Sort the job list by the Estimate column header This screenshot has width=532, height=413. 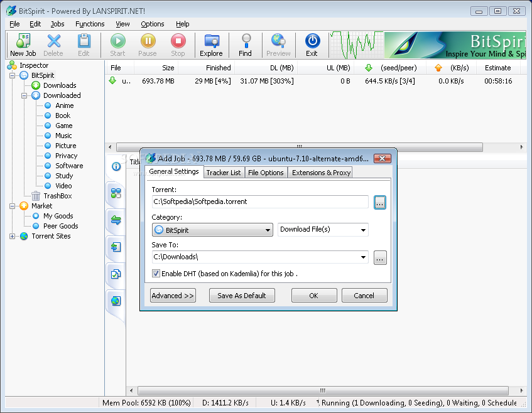tap(497, 68)
